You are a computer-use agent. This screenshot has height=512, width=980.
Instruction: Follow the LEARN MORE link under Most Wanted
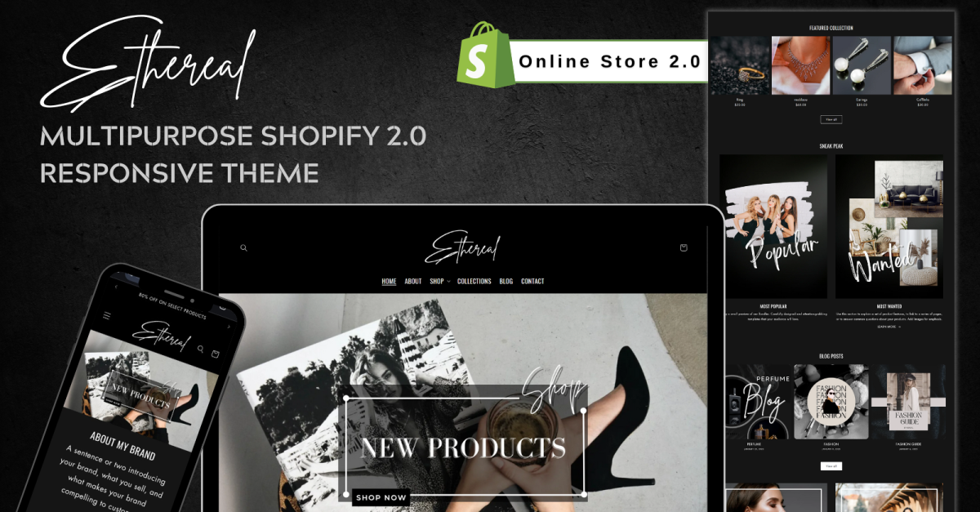(889, 327)
